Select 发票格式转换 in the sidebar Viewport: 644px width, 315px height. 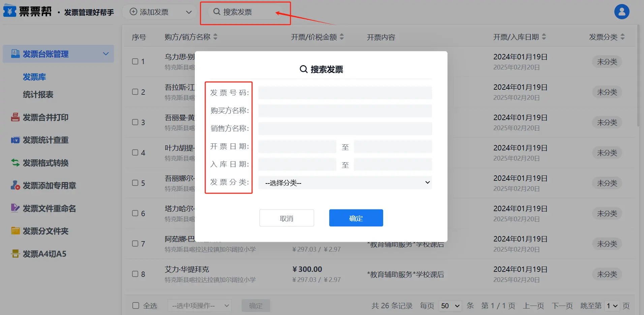coord(45,163)
